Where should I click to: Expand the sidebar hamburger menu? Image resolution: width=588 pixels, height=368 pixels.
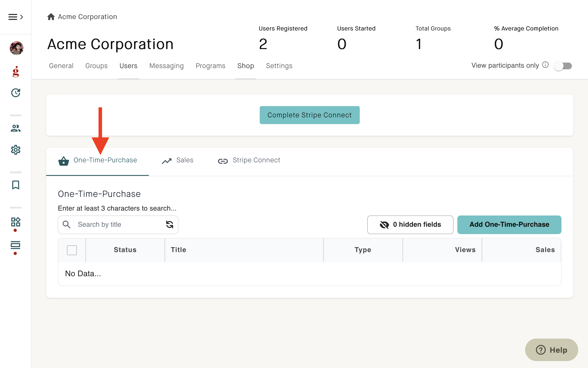(x=16, y=17)
